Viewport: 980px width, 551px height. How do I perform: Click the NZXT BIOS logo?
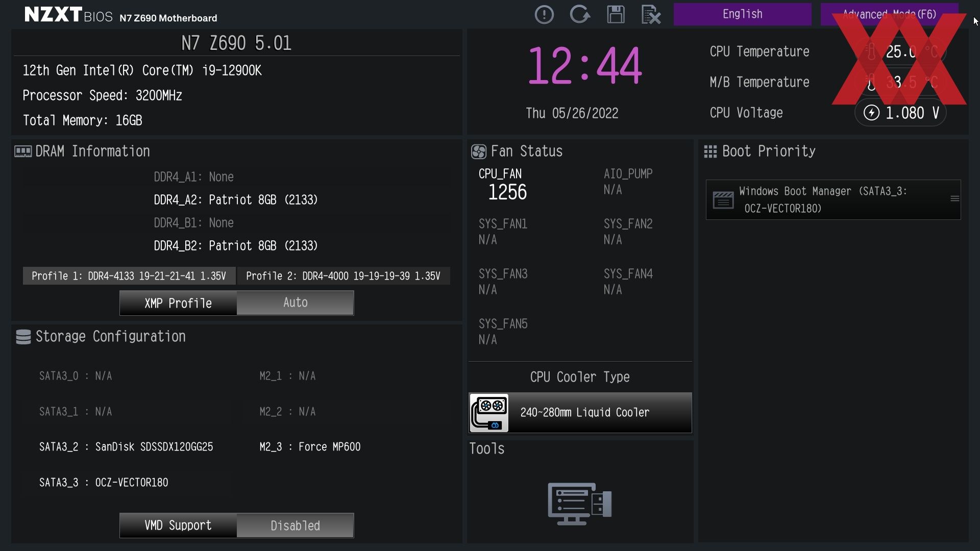point(68,14)
